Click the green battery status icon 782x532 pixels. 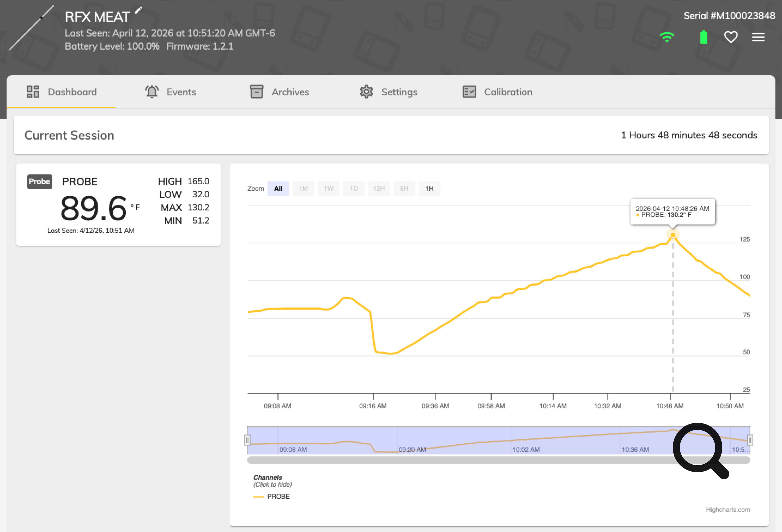pos(703,37)
